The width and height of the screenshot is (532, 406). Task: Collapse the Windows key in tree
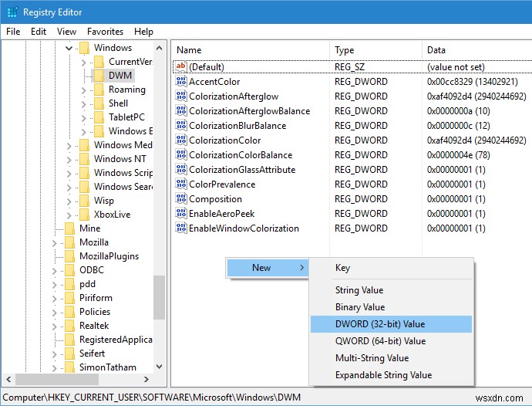pyautogui.click(x=69, y=48)
